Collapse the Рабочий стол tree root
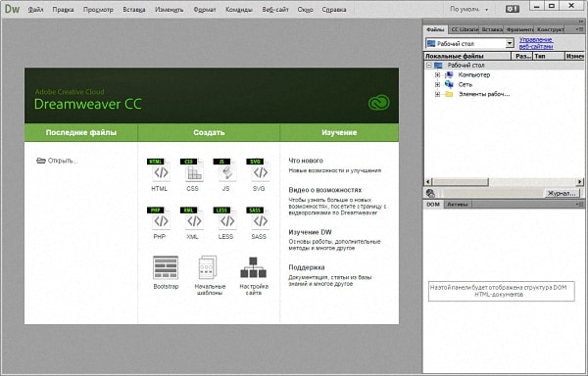The height and width of the screenshot is (376, 588). (x=429, y=66)
